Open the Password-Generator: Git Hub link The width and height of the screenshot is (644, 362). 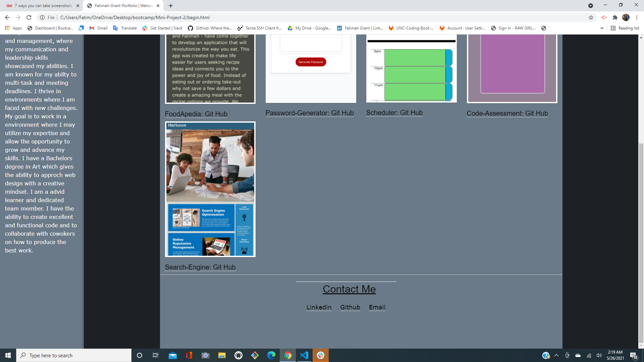point(310,113)
